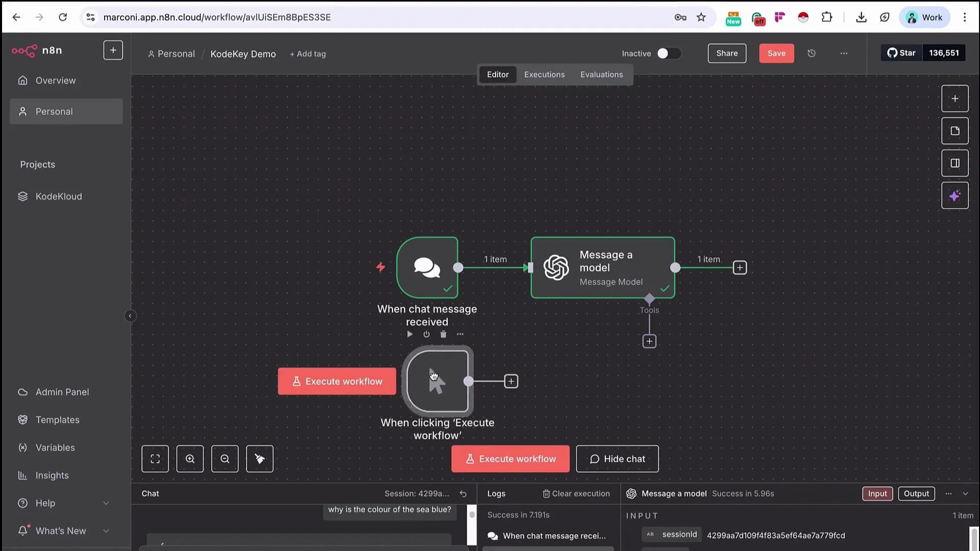Switch to the Executions tab
980x551 pixels.
544,74
